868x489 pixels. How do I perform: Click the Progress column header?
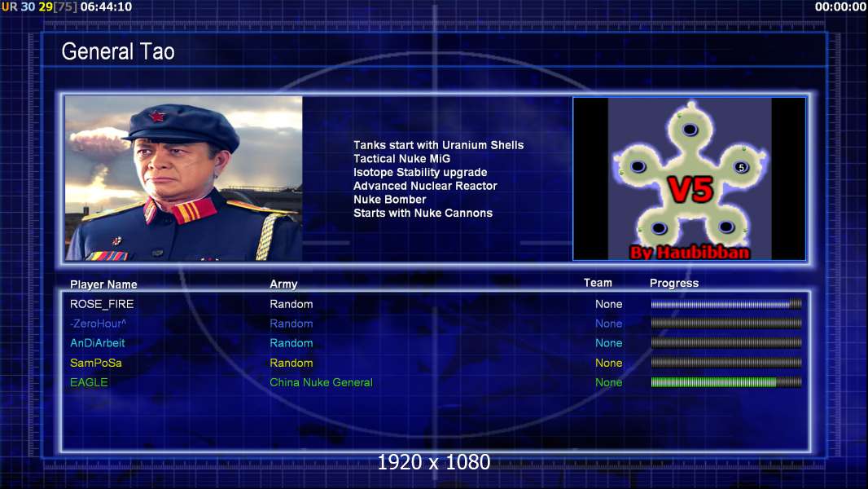tap(674, 283)
